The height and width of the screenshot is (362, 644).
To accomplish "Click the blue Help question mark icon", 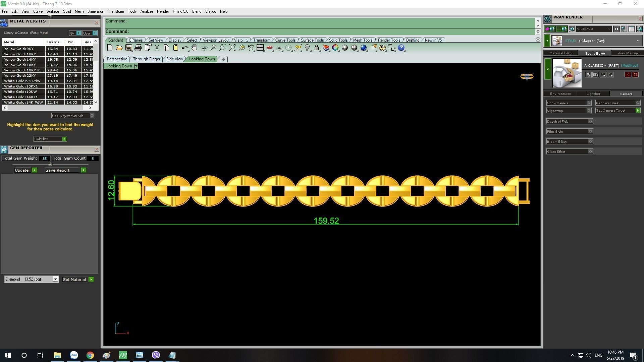I will click(401, 48).
